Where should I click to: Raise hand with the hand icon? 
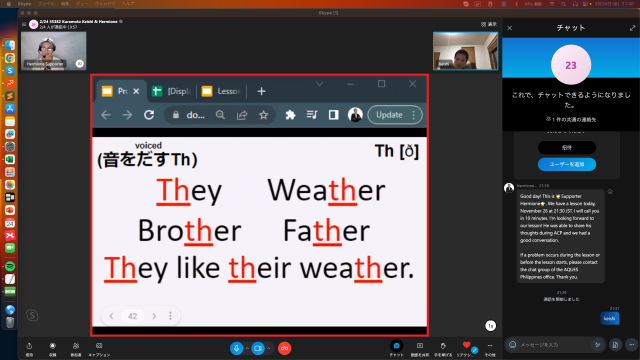443,346
